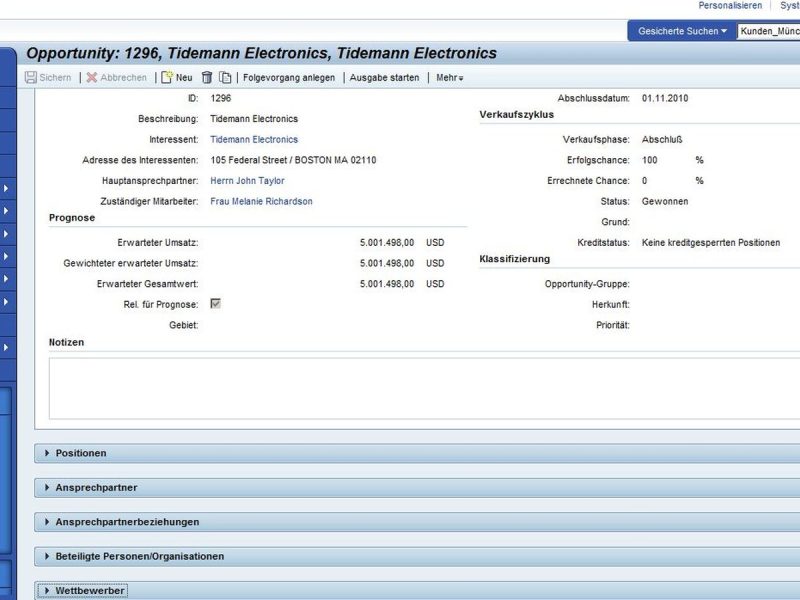Select address 105 Federal Street text
The width and height of the screenshot is (800, 600).
(x=293, y=160)
